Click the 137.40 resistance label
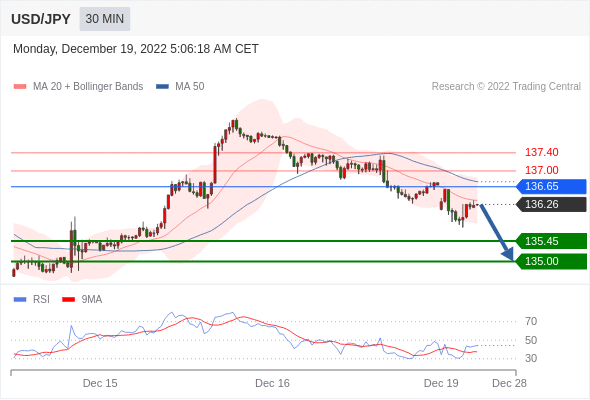This screenshot has width=590, height=400. pos(542,152)
